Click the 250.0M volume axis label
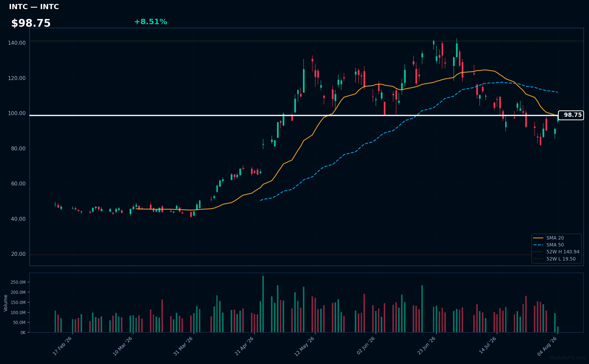Viewport: 589px width, 364px height. coord(18,282)
